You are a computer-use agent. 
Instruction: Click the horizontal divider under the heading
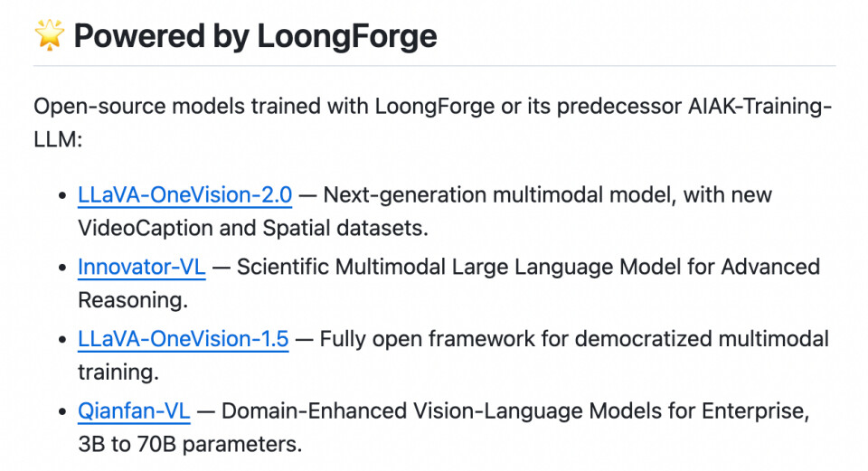tap(435, 66)
